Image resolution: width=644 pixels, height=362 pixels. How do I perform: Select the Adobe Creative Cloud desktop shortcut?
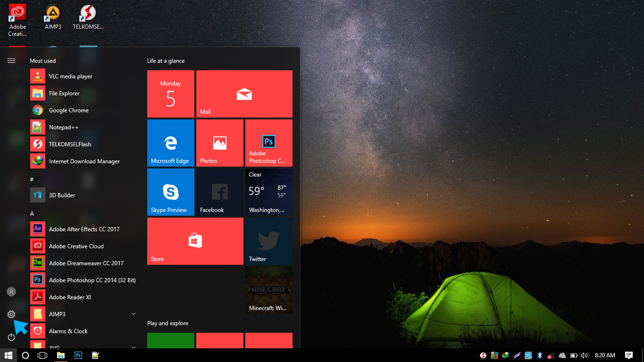pyautogui.click(x=17, y=20)
